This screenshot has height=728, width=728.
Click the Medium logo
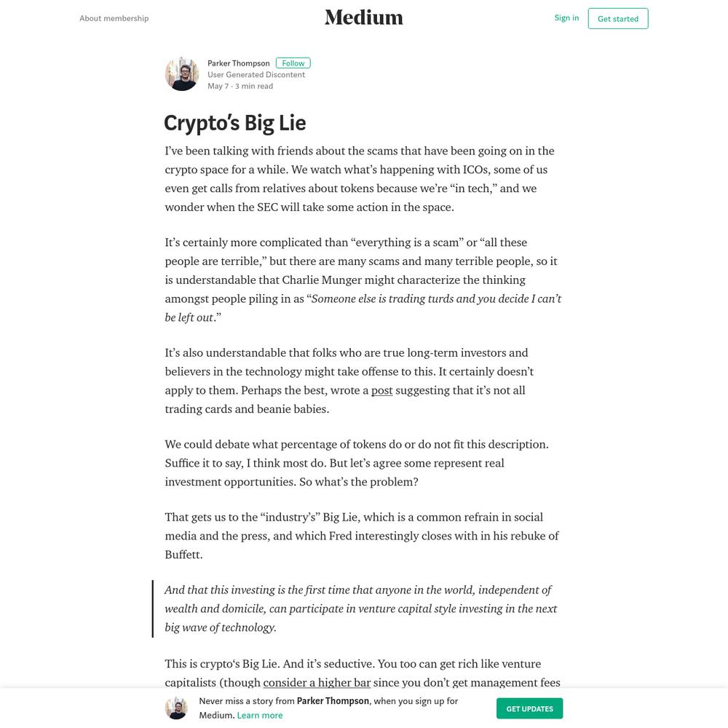tap(363, 17)
